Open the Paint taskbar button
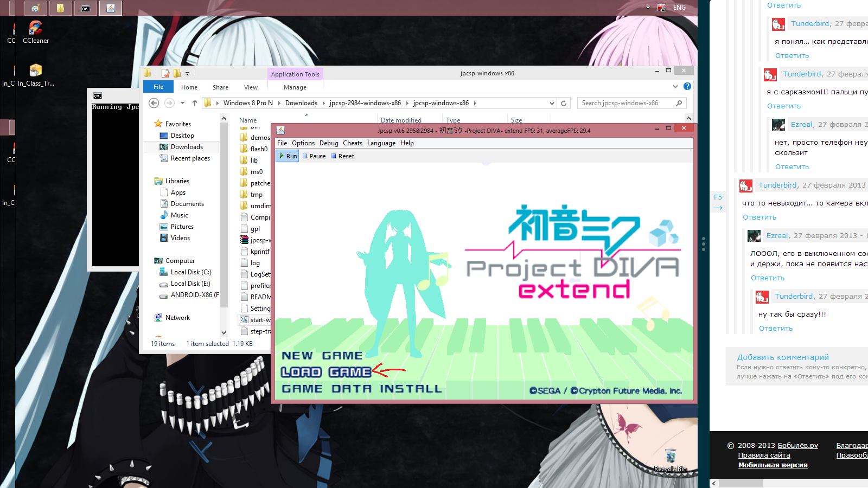This screenshot has width=868, height=488. point(36,8)
